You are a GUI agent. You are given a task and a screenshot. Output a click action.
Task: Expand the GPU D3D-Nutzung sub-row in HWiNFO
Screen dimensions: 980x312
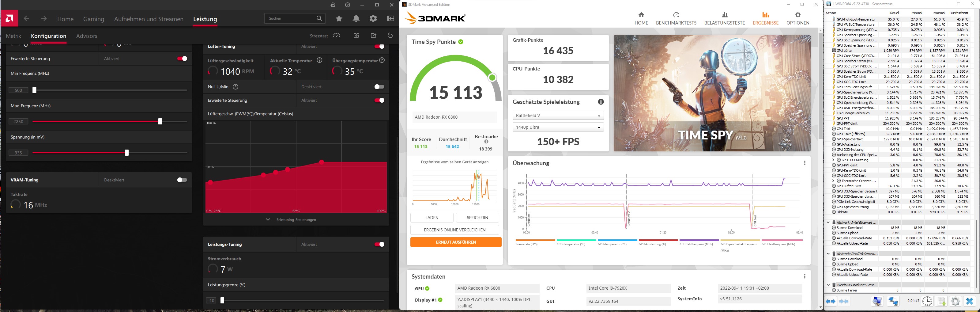point(834,160)
